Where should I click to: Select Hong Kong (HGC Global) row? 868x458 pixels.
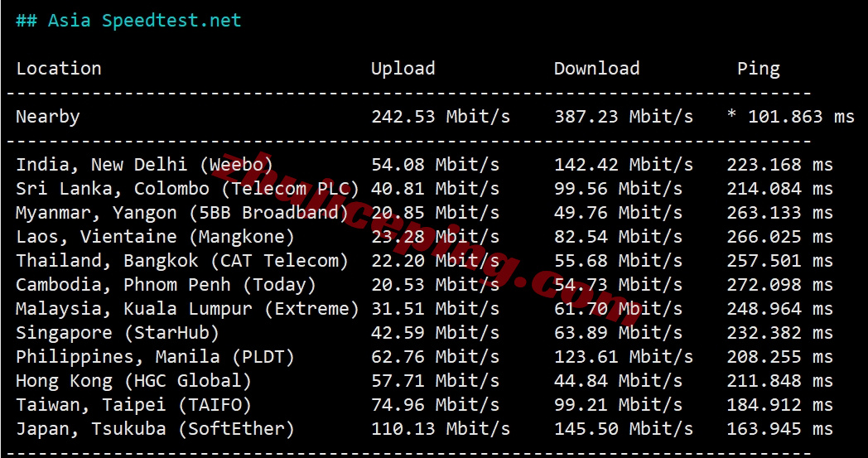424,380
